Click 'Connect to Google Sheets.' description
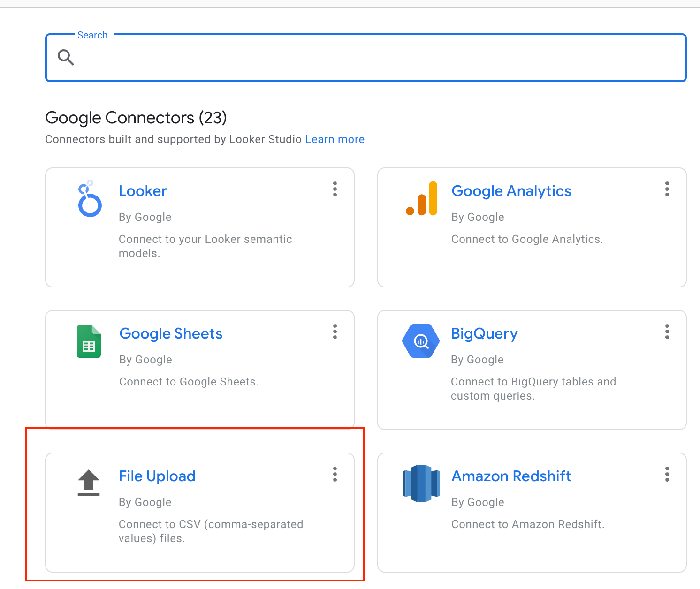700x589 pixels. [189, 382]
